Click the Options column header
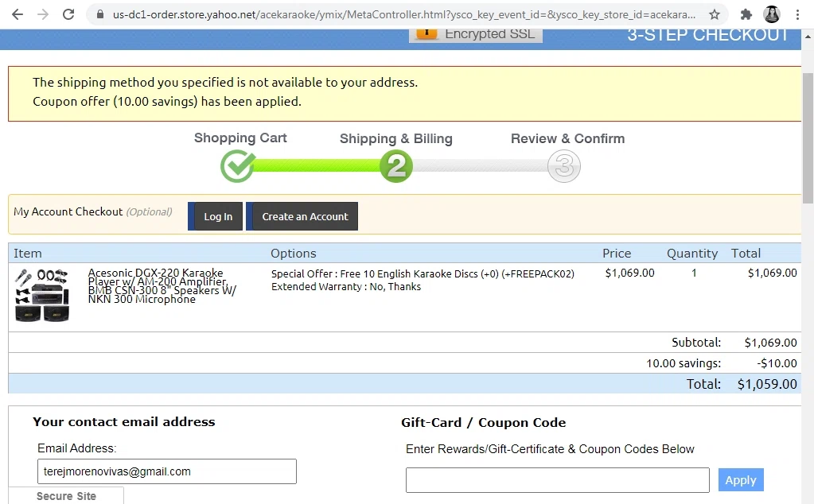The width and height of the screenshot is (814, 504). coord(294,254)
